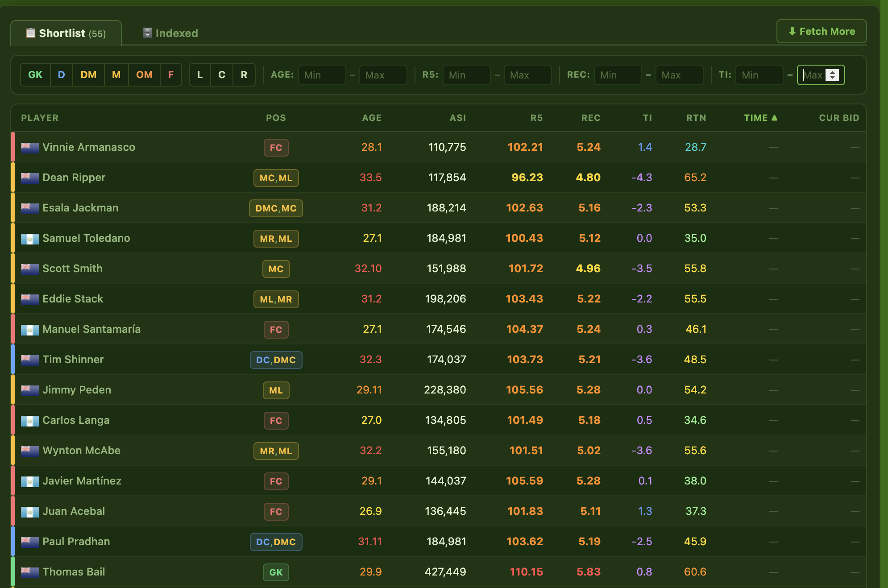Image resolution: width=888 pixels, height=588 pixels.
Task: Click the R5 value 110.15
Action: (x=527, y=572)
